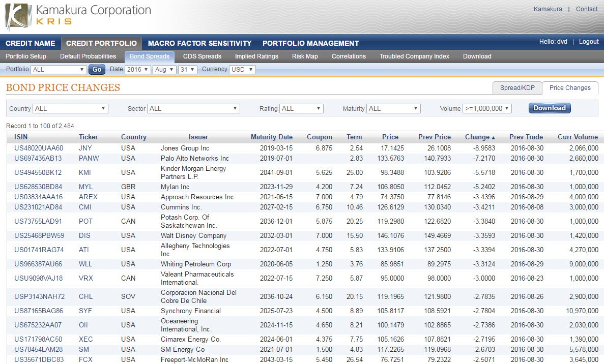Image resolution: width=604 pixels, height=364 pixels.
Task: Toggle sort on the Change column
Action: click(x=479, y=137)
